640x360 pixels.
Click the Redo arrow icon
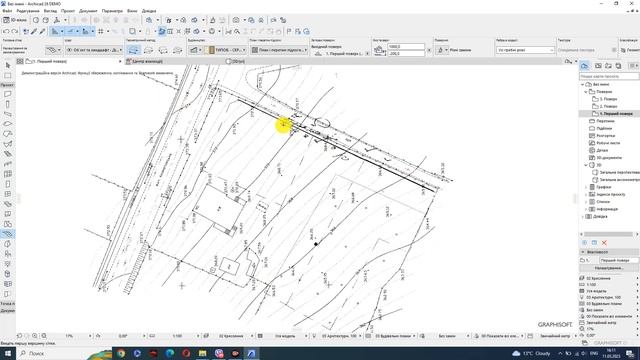15,31
